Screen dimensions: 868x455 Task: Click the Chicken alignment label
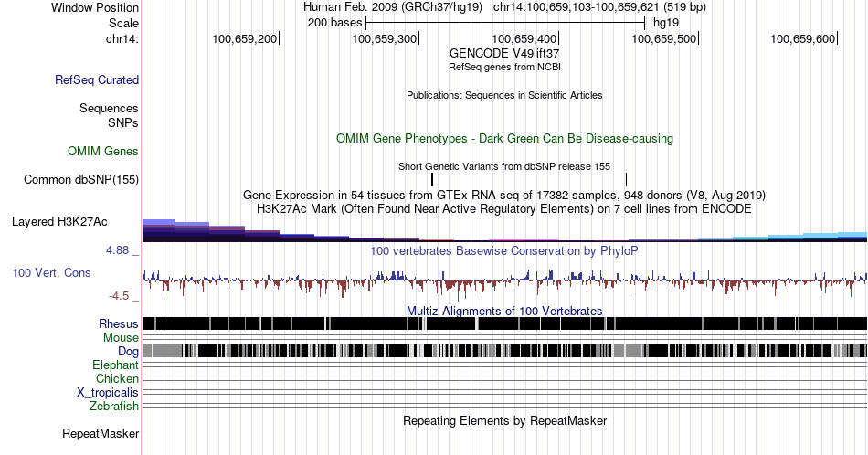click(x=117, y=378)
